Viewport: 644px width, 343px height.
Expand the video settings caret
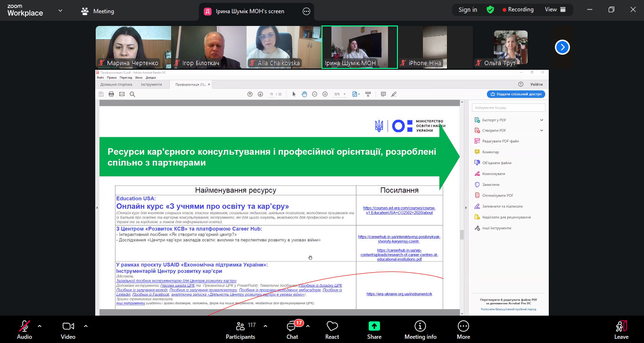click(86, 326)
